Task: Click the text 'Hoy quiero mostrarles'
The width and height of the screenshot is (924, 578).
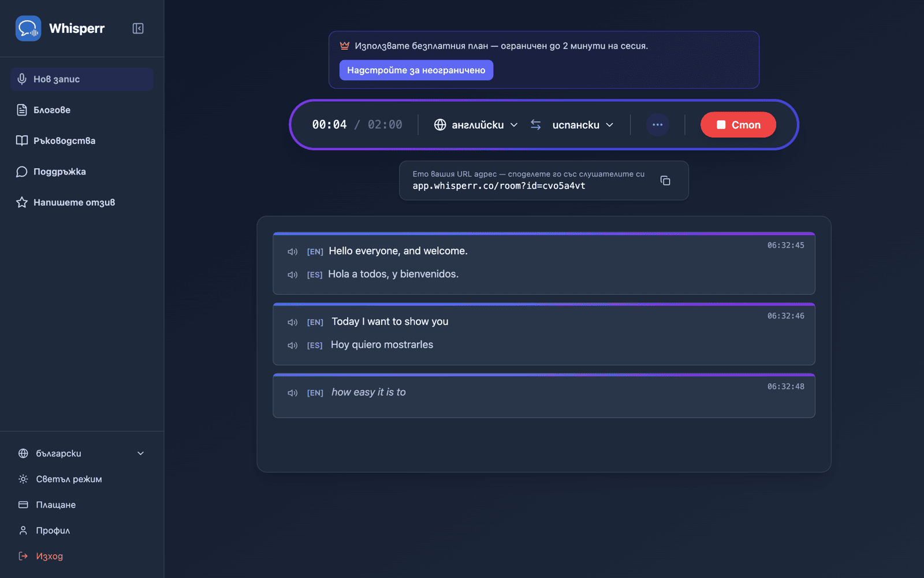Action: point(382,344)
